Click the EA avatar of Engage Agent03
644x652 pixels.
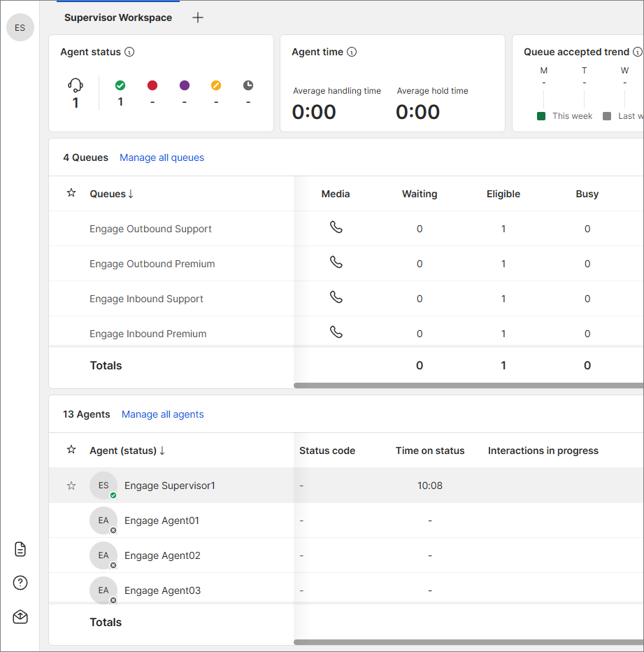103,590
